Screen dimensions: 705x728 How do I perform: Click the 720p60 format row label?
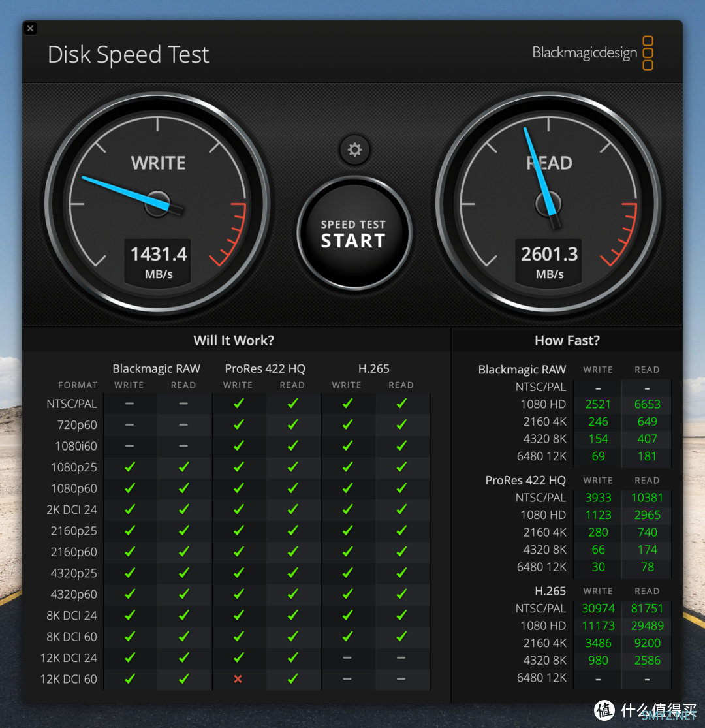(x=77, y=425)
